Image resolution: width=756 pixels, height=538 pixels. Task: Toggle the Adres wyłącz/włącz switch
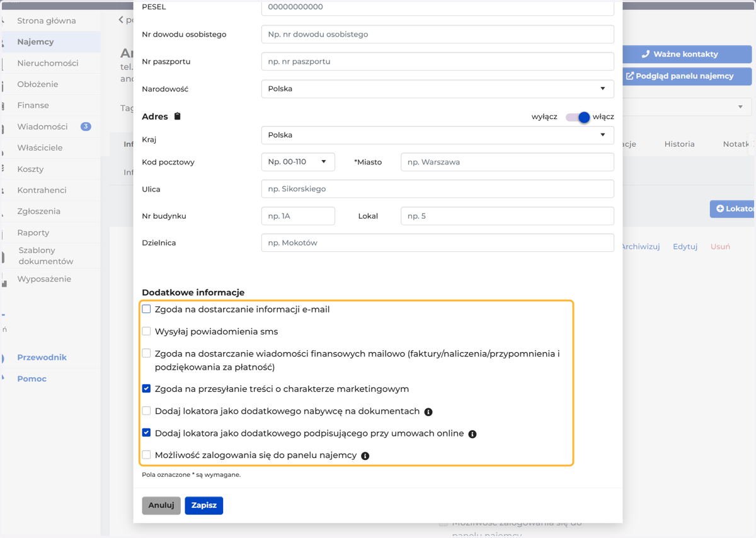pyautogui.click(x=578, y=117)
